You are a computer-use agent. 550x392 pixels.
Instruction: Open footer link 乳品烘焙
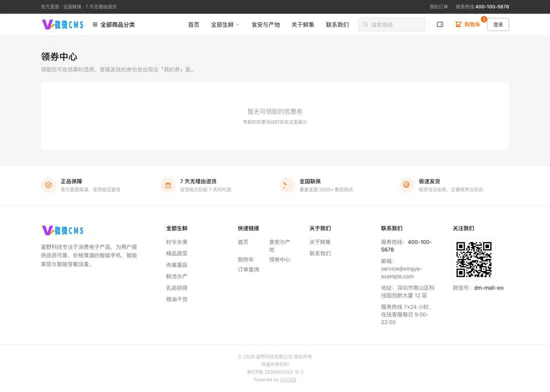coord(177,287)
